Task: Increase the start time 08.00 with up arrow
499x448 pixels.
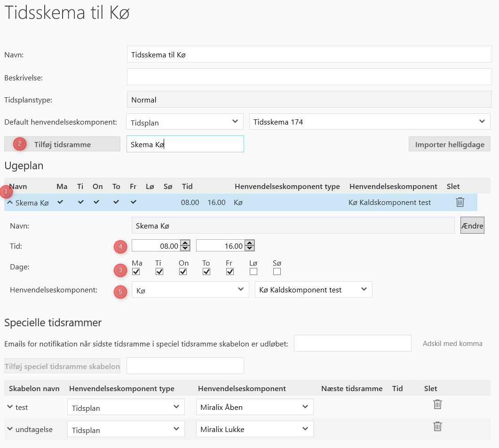Action: [x=185, y=243]
